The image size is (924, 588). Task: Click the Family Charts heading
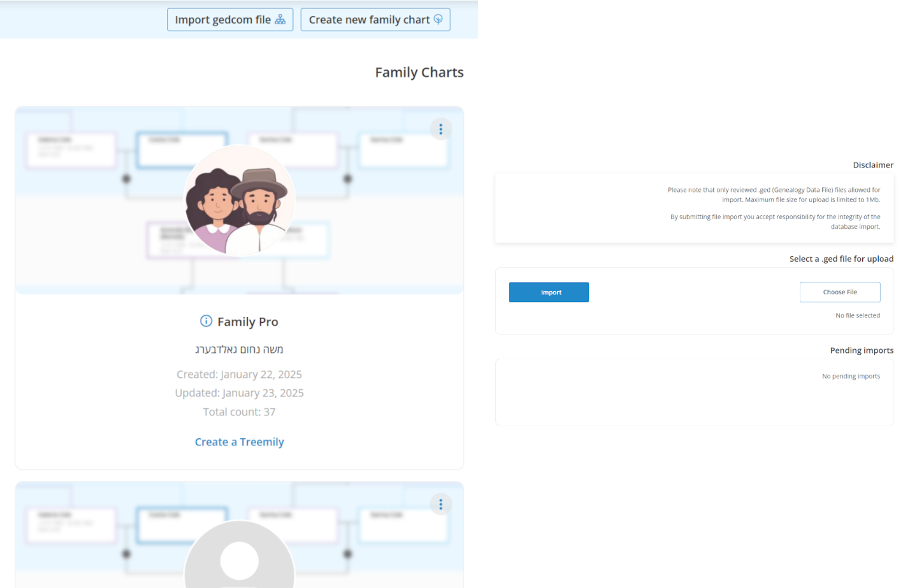419,73
